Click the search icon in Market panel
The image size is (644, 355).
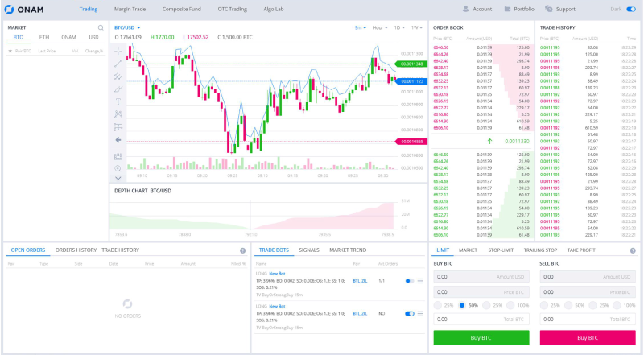tap(101, 27)
